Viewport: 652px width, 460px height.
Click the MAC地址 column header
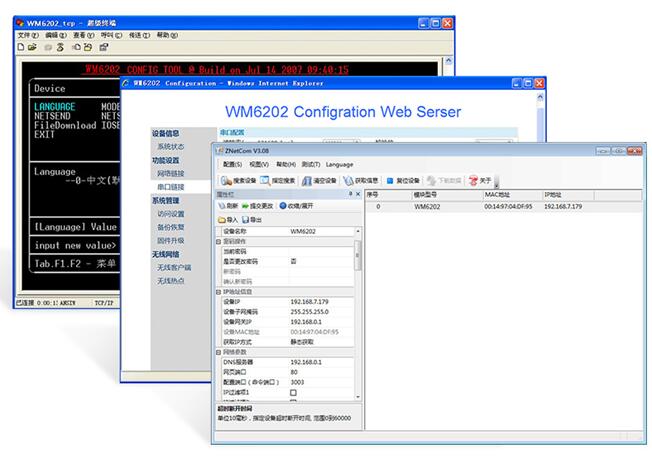pyautogui.click(x=512, y=195)
